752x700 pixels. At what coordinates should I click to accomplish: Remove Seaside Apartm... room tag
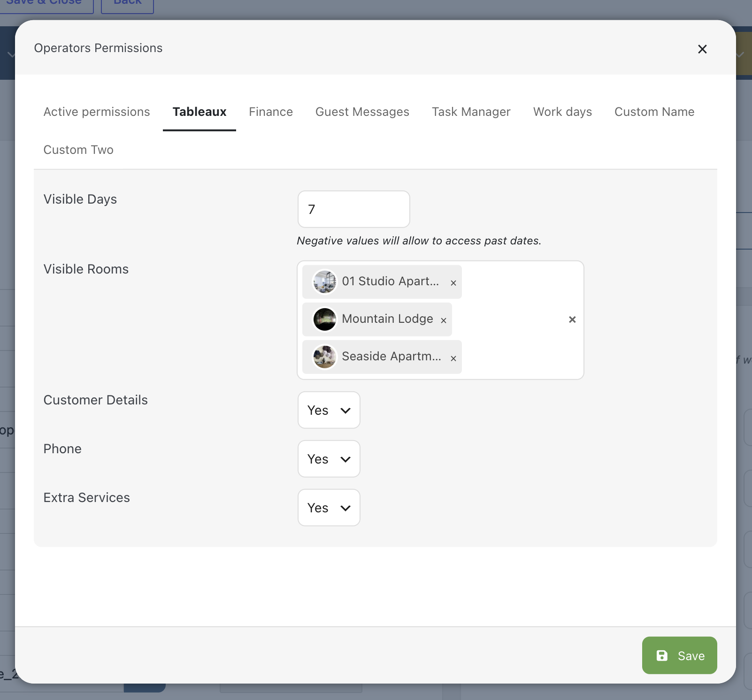point(453,358)
